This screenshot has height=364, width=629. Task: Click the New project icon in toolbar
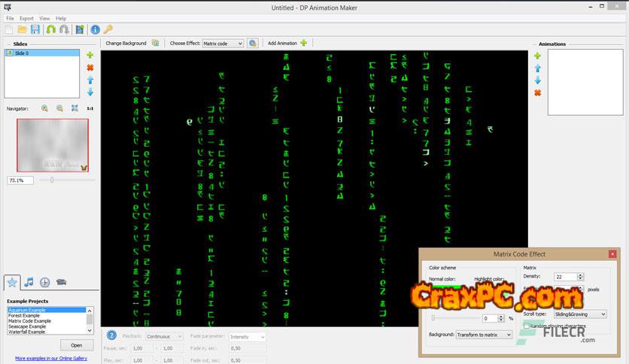click(x=9, y=29)
